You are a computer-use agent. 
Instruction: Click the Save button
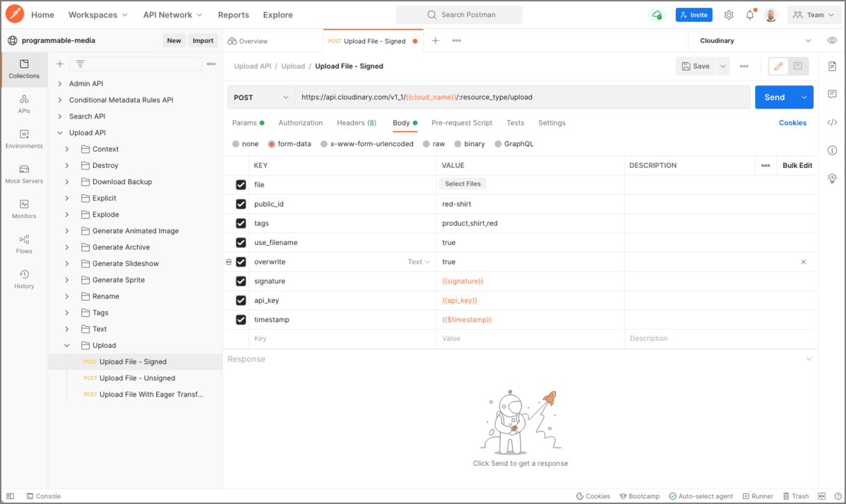click(x=696, y=66)
